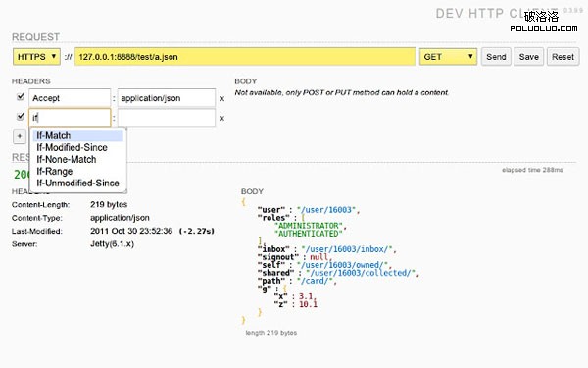Add a new header with plus button
Image resolution: width=588 pixels, height=368 pixels.
pos(20,136)
